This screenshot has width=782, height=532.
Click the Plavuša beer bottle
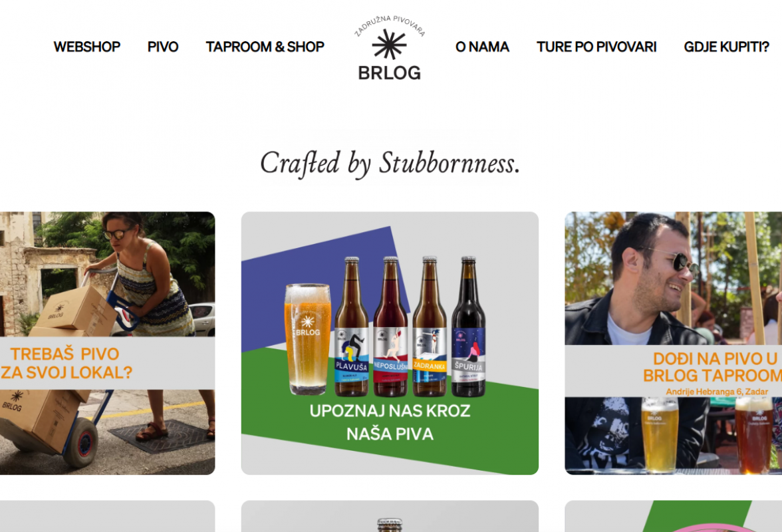(351, 327)
